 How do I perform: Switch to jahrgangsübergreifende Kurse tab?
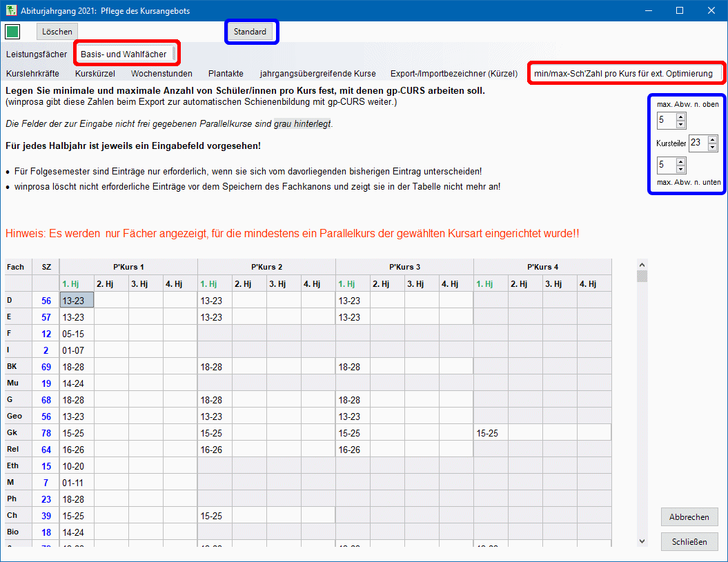(x=317, y=73)
